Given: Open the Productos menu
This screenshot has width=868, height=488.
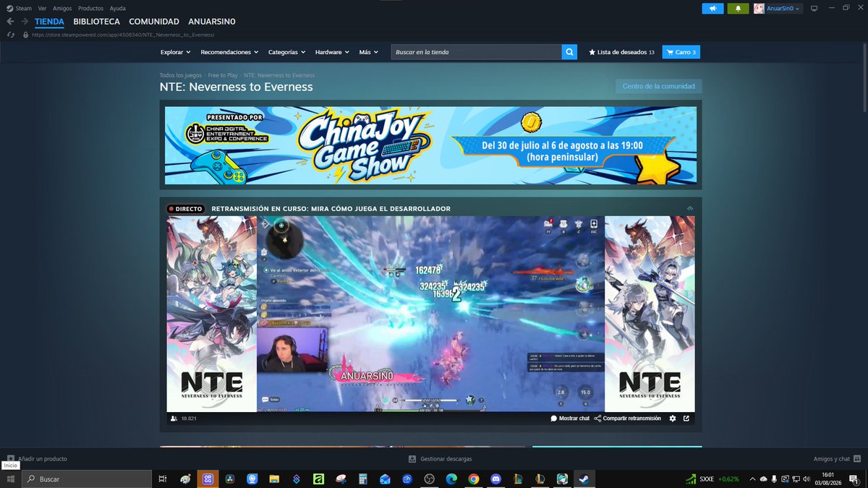Looking at the screenshot, I should pos(91,8).
